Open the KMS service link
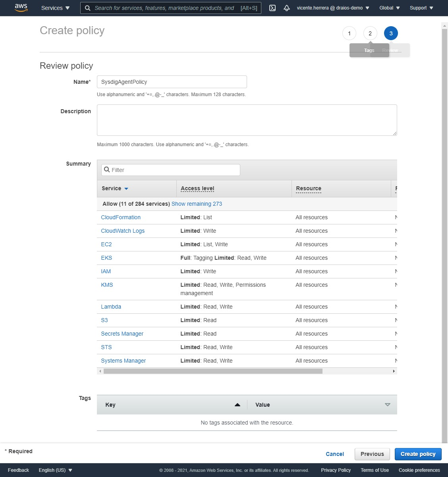448x477 pixels. point(107,285)
